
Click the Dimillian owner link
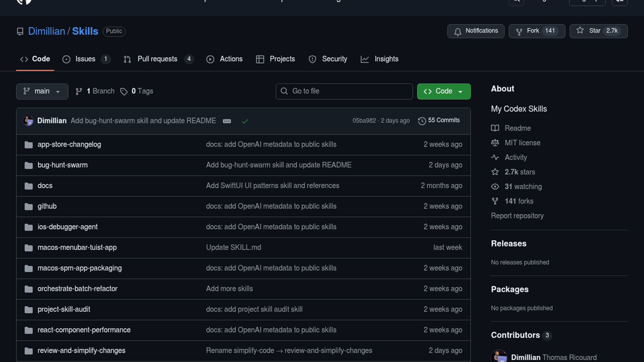coord(47,31)
